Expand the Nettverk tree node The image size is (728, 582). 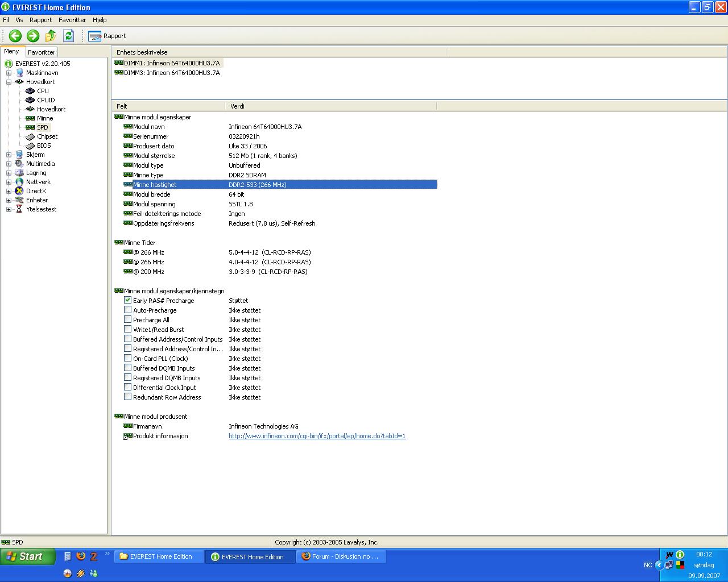[9, 182]
